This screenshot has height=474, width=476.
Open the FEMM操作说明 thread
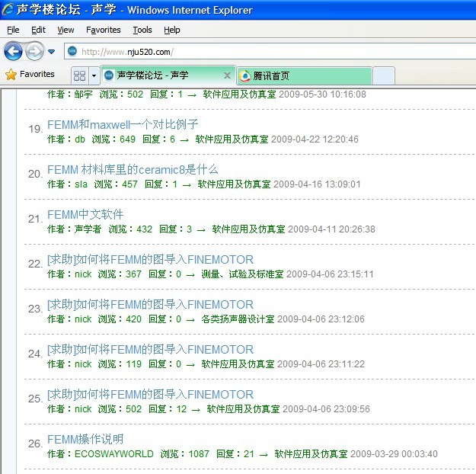[85, 439]
